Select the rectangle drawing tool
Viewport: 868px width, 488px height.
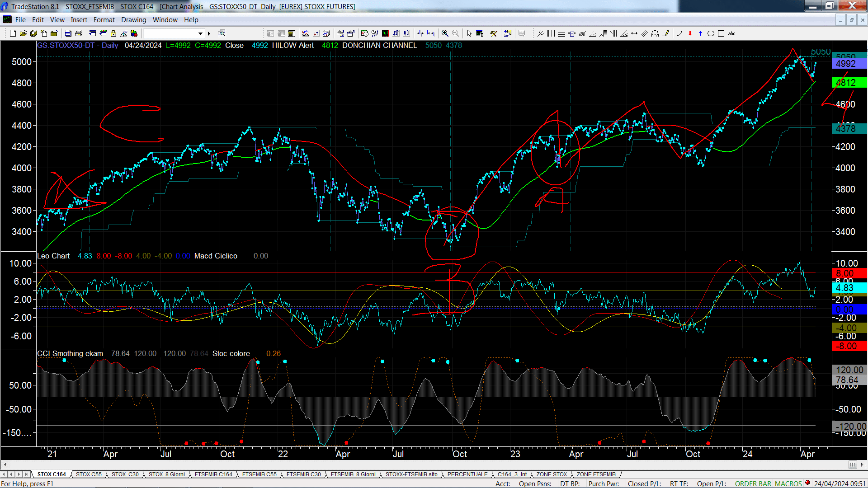click(721, 33)
